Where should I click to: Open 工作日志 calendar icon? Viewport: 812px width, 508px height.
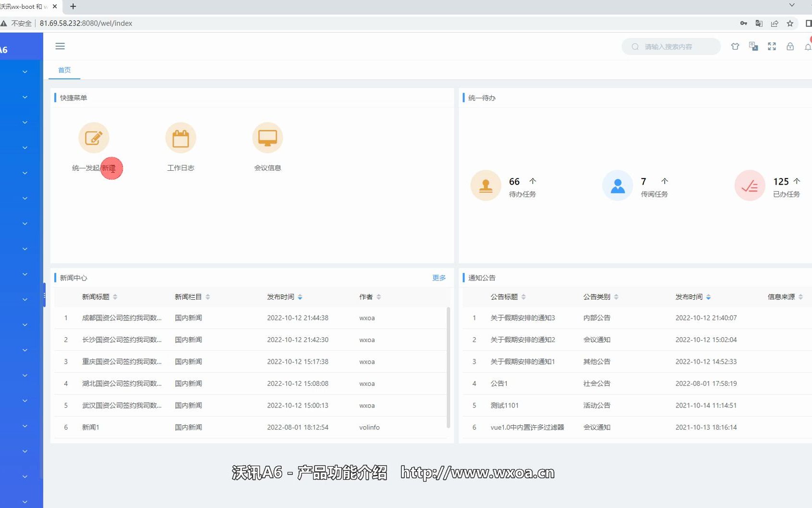tap(181, 138)
